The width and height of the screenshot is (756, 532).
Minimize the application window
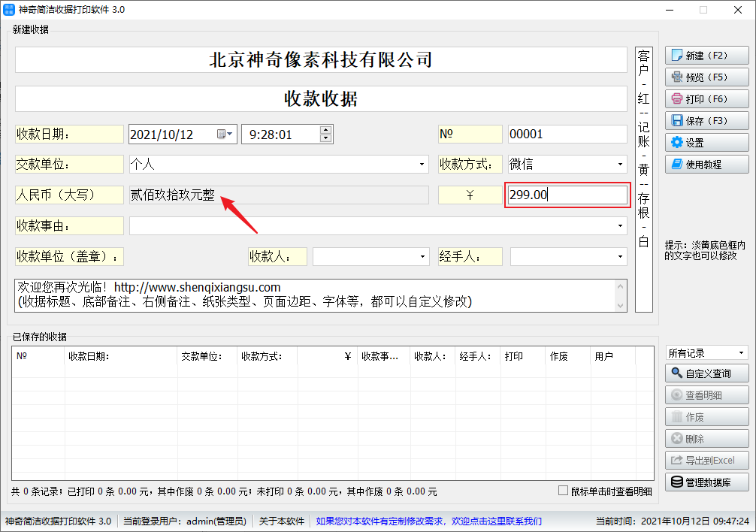[x=670, y=10]
